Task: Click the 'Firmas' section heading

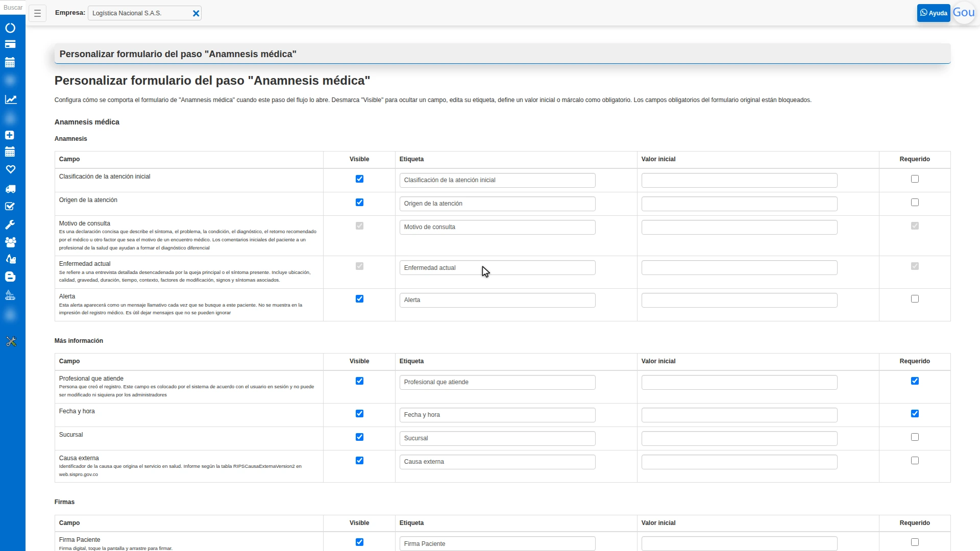Action: click(x=64, y=502)
